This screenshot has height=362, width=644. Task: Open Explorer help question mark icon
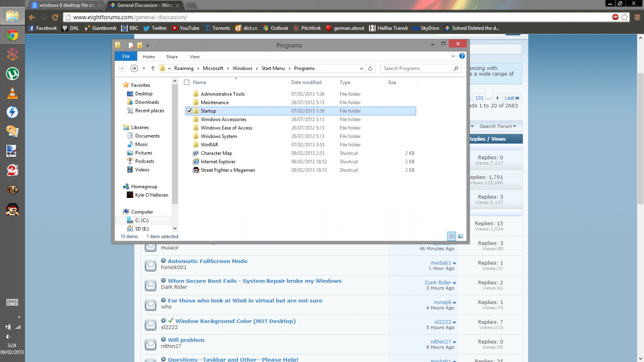pyautogui.click(x=462, y=56)
